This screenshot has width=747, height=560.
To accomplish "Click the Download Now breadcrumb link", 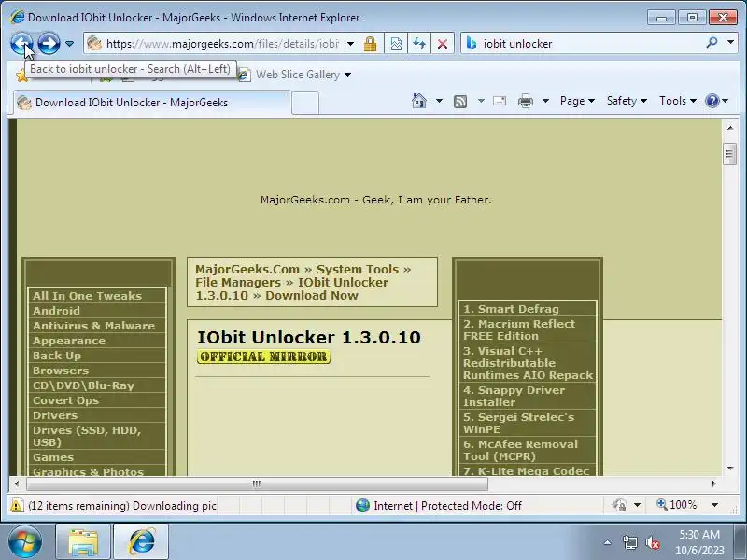I will click(312, 295).
